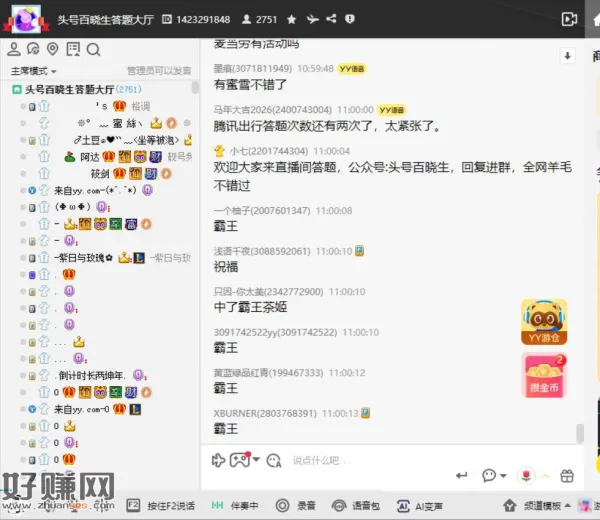Click the chat message scrollbar
This screenshot has height=520, width=600.
pyautogui.click(x=580, y=433)
